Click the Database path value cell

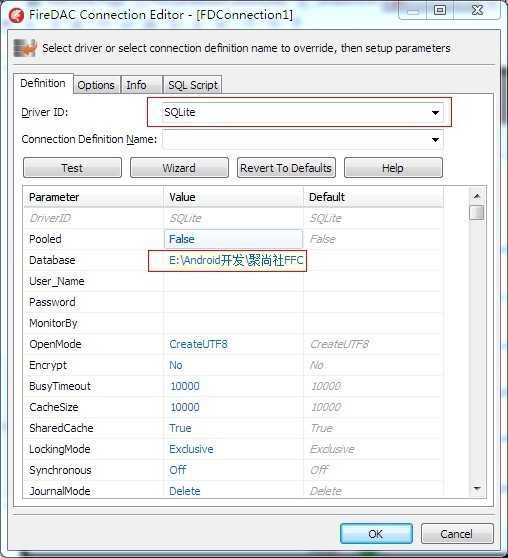(x=234, y=260)
